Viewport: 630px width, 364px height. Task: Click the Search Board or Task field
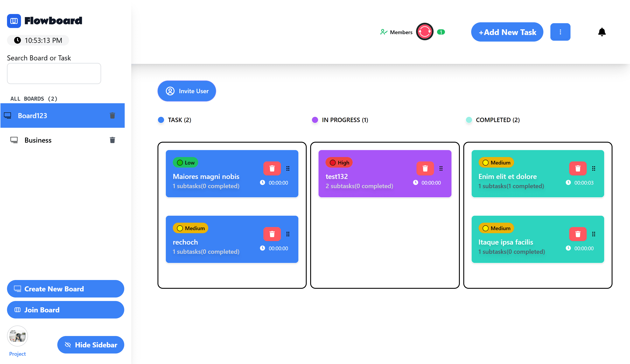tap(54, 73)
